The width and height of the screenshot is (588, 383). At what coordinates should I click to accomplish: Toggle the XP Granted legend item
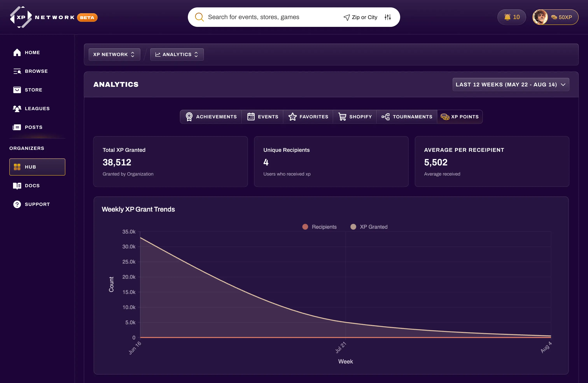tap(369, 227)
